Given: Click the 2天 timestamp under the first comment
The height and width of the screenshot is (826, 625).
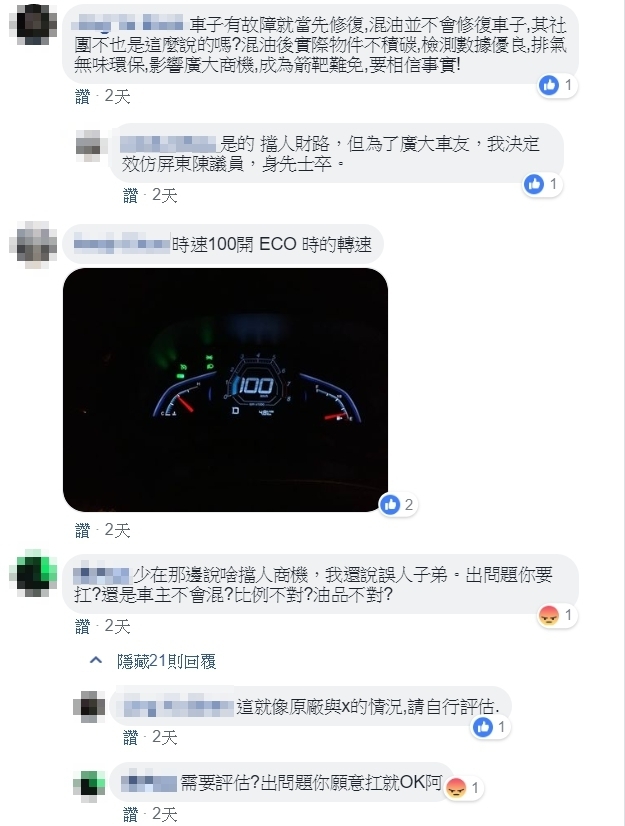Looking at the screenshot, I should click(117, 96).
